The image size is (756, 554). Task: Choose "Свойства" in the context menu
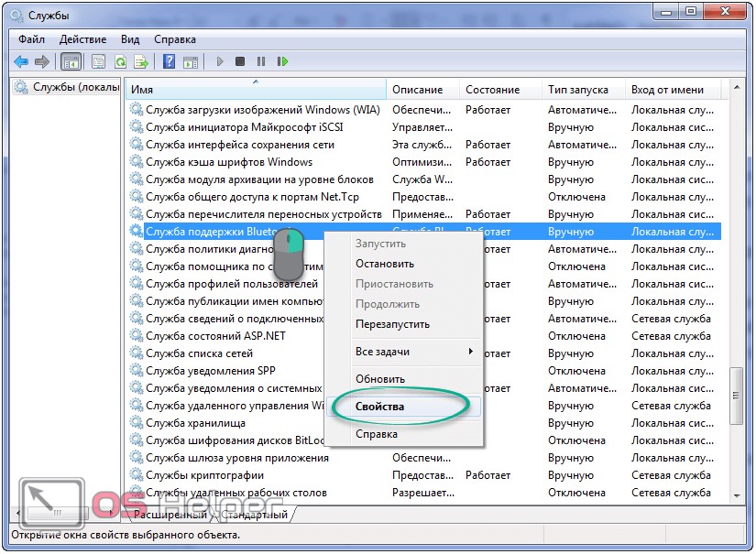(379, 407)
